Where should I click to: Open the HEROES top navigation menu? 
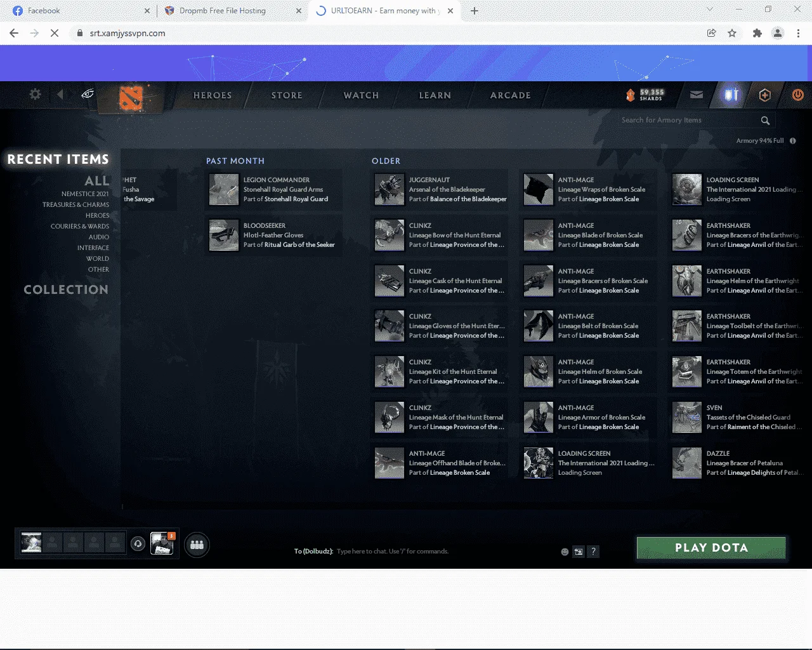coord(213,95)
